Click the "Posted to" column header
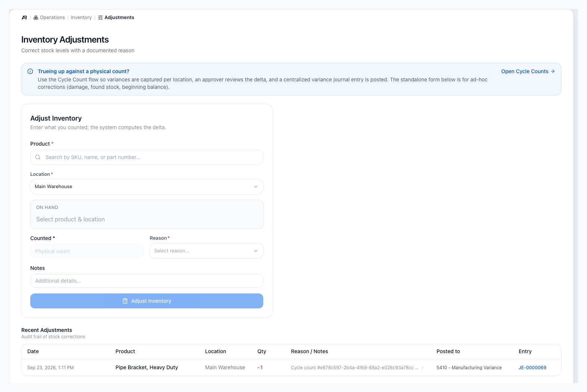 click(448, 351)
